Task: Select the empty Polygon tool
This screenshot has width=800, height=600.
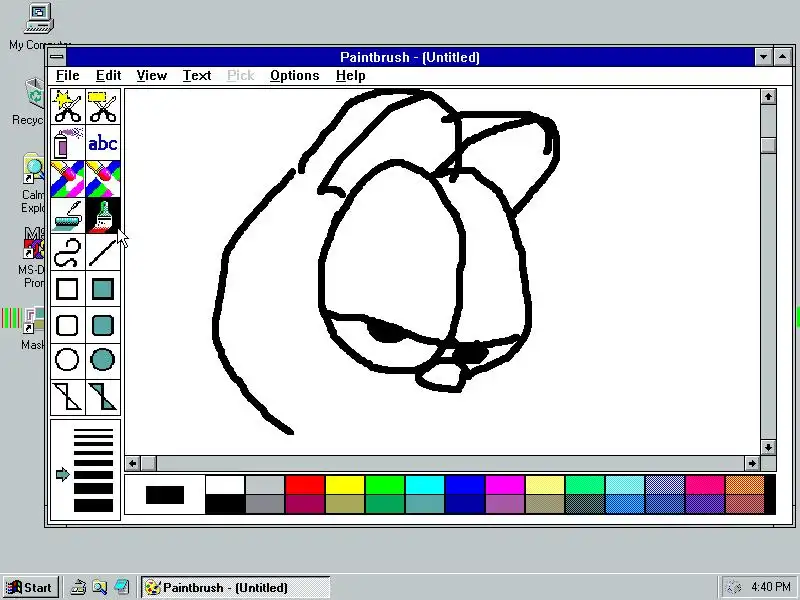Action: click(68, 397)
